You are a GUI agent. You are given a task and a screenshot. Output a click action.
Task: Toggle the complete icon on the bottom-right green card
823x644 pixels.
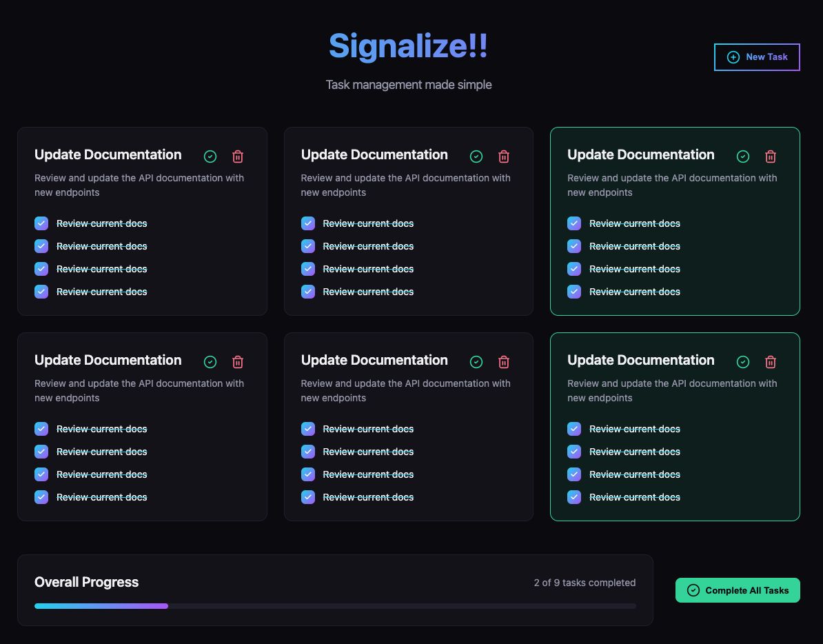[x=743, y=362]
